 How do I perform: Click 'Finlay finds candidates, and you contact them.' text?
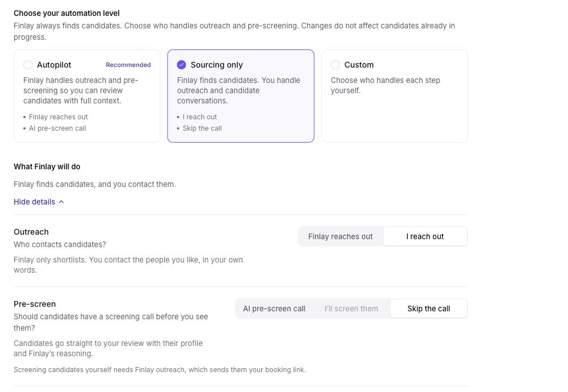(x=95, y=185)
